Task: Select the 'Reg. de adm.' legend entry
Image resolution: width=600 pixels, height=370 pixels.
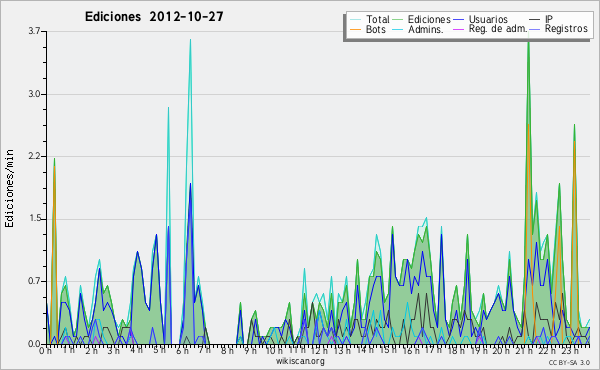Action: point(498,29)
